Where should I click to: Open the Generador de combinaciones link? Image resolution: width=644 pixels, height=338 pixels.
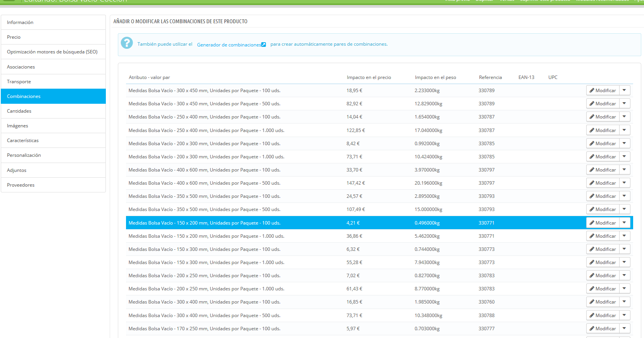[x=231, y=45]
